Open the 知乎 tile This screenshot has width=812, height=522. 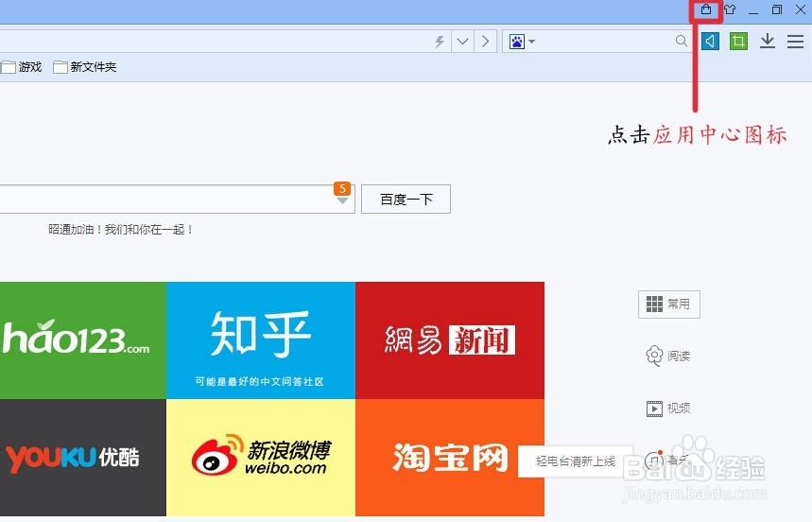click(x=261, y=340)
